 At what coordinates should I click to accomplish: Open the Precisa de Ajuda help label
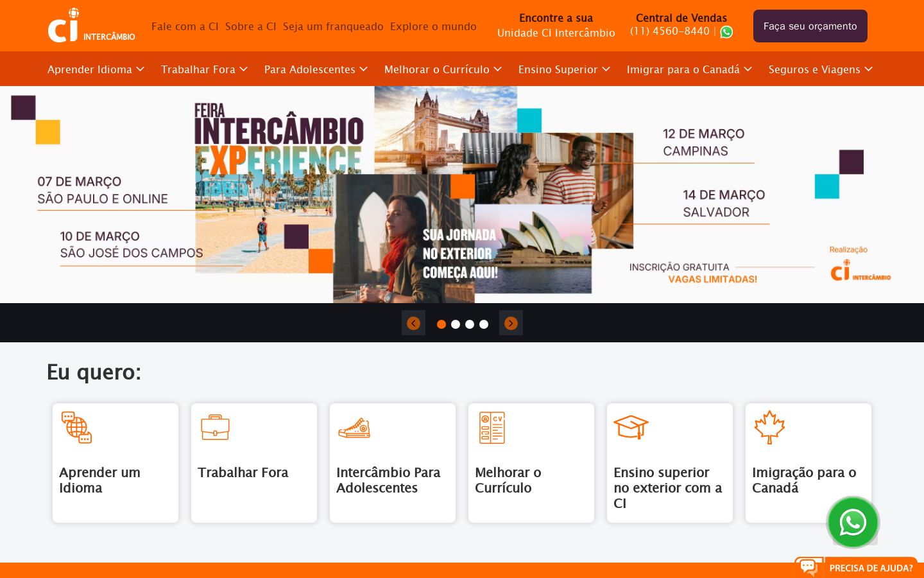click(871, 568)
